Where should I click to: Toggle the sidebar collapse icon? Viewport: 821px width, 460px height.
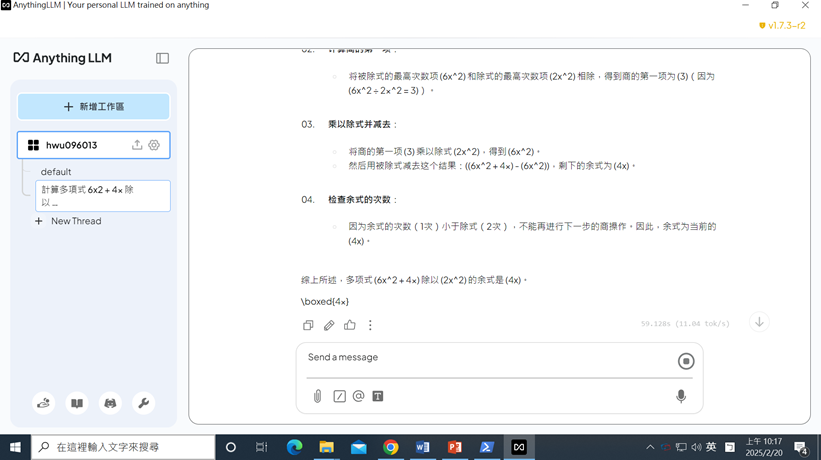click(x=162, y=58)
